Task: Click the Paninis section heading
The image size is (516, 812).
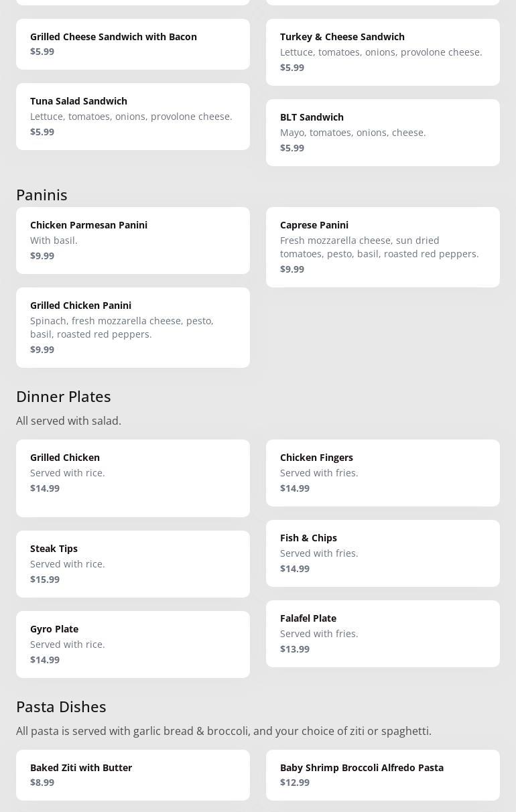Action: click(x=42, y=195)
